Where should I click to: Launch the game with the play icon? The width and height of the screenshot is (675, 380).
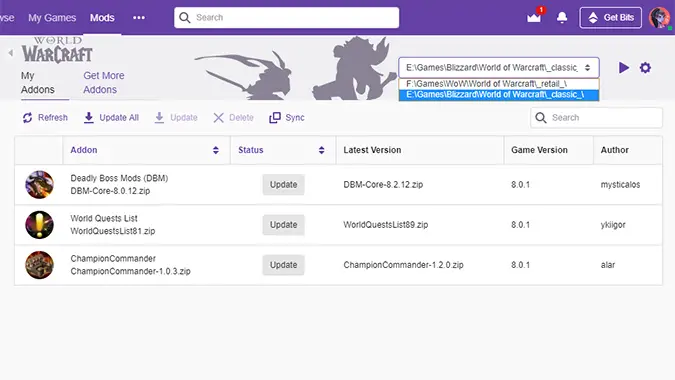(624, 68)
